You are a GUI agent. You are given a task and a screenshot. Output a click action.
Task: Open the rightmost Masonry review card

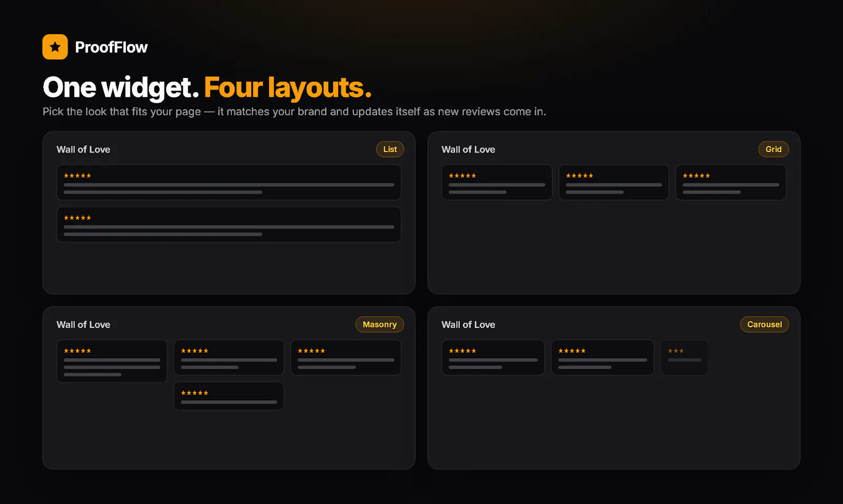(346, 358)
